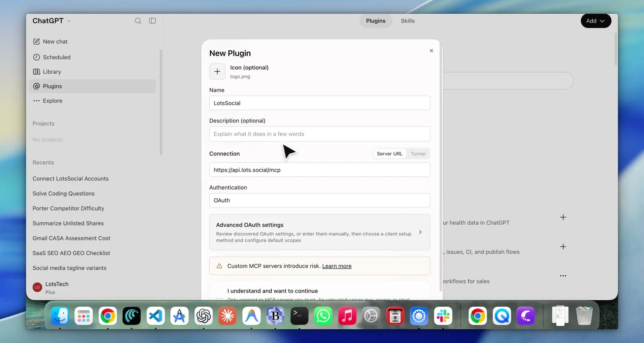This screenshot has height=343, width=644.
Task: Add the issues, CI, publish flows plugin
Action: tap(563, 246)
